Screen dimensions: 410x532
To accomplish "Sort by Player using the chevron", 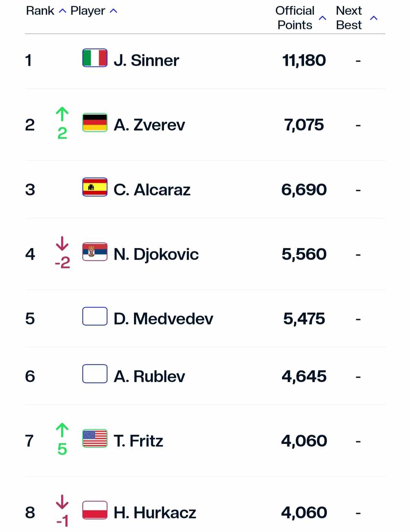I will coord(113,11).
